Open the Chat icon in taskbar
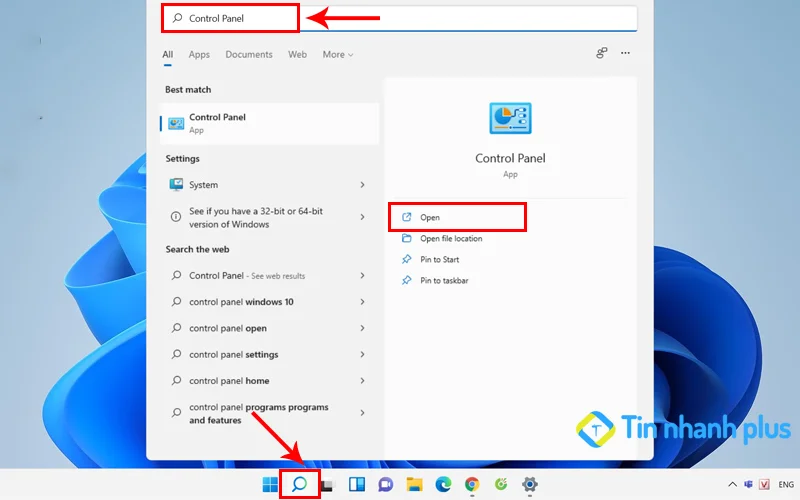 pos(385,485)
